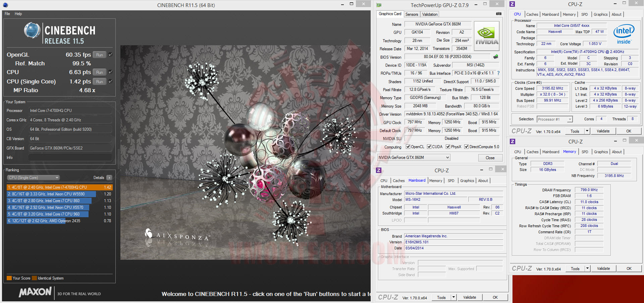This screenshot has width=644, height=303.
Task: Click the Details arrow icon in Ranking
Action: [x=109, y=178]
